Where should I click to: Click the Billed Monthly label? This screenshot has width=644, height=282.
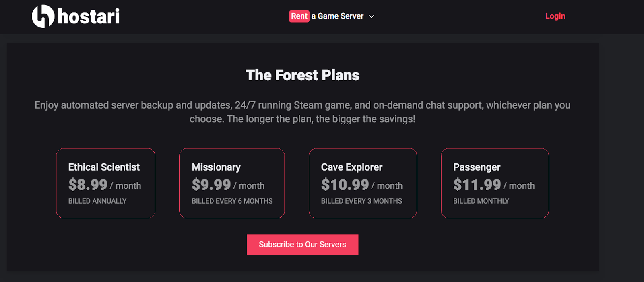pyautogui.click(x=481, y=201)
